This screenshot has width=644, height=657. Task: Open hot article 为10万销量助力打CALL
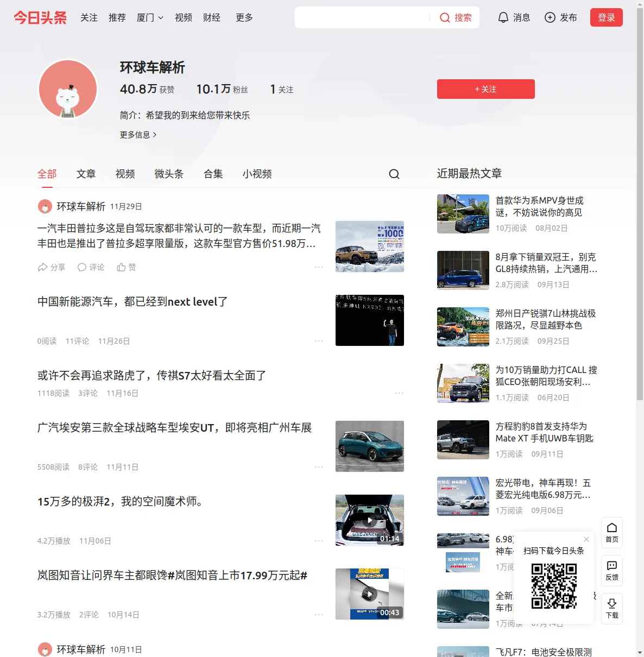coord(547,376)
